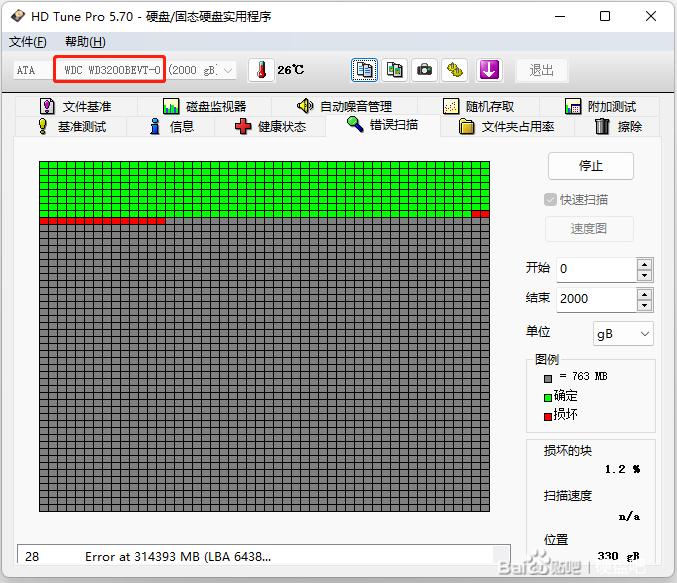This screenshot has width=677, height=583.
Task: Open the 帮助(H) menu
Action: (85, 42)
